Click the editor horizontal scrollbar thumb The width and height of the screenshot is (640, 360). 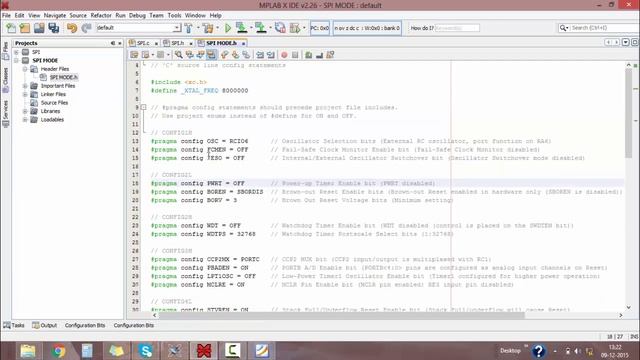[x=341, y=315]
